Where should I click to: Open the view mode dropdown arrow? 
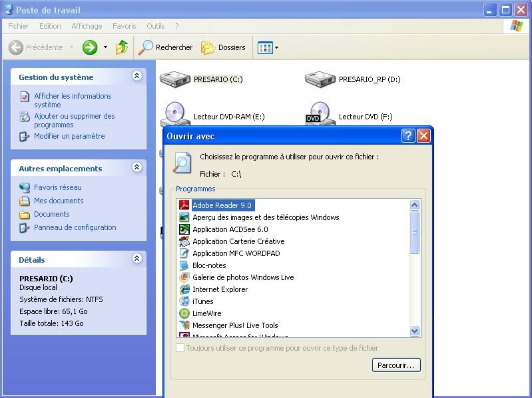click(277, 47)
